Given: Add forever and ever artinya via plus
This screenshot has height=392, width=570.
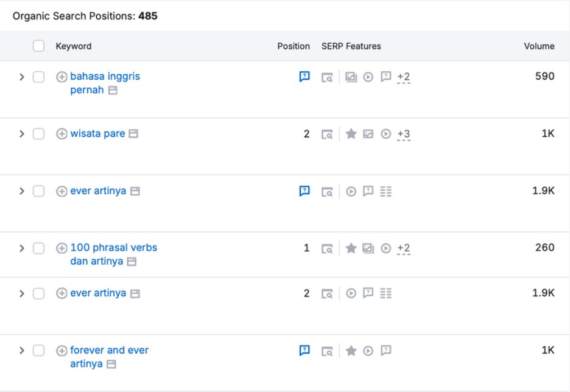Looking at the screenshot, I should click(x=62, y=351).
